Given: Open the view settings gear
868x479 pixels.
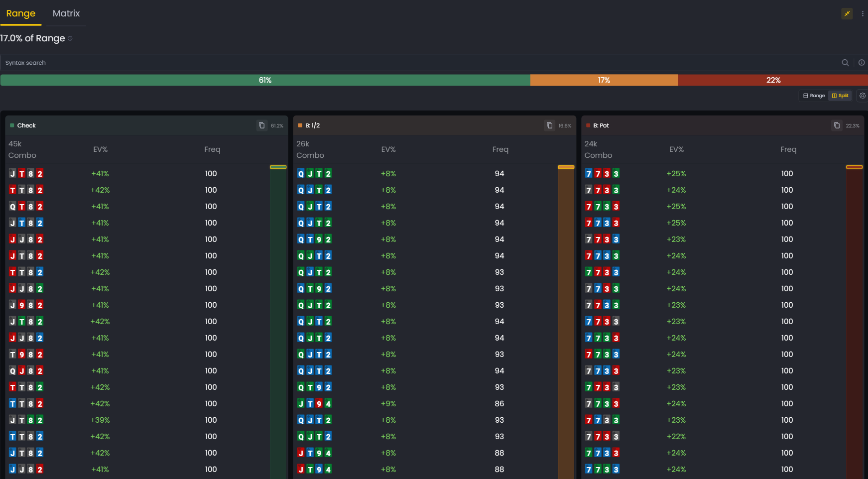Looking at the screenshot, I should tap(863, 96).
